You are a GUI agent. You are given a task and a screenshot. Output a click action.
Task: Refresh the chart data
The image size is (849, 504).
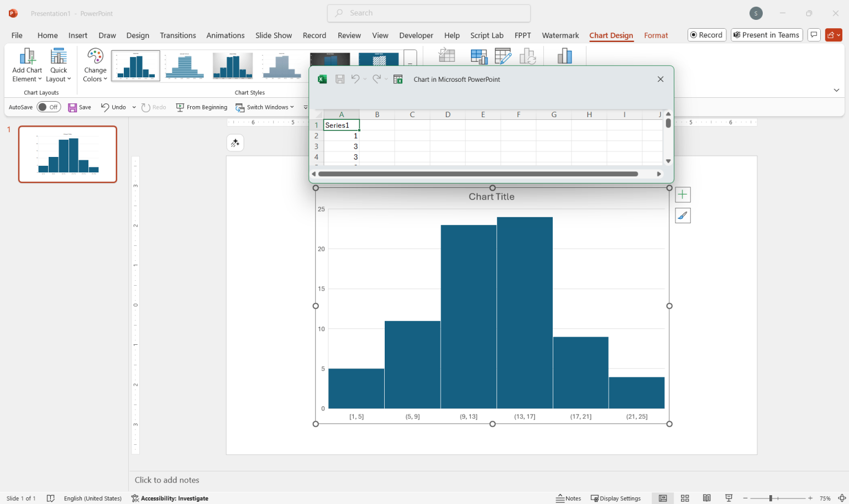point(528,55)
